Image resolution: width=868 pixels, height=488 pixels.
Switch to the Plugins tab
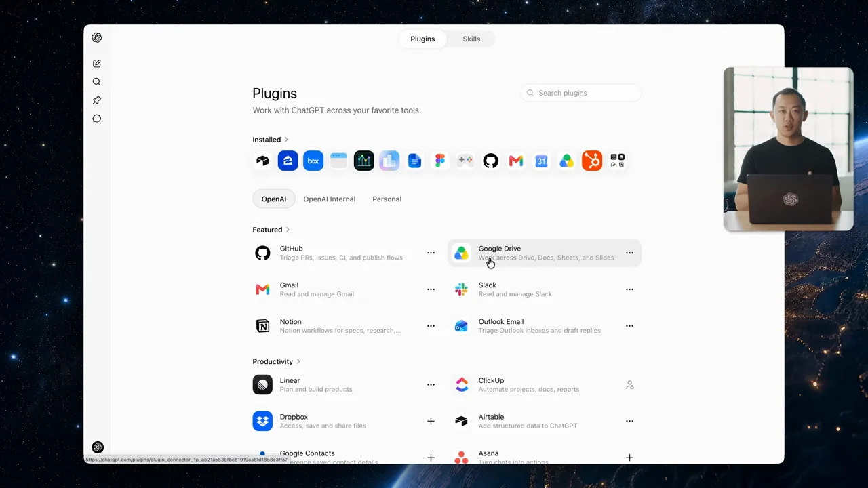click(x=422, y=39)
